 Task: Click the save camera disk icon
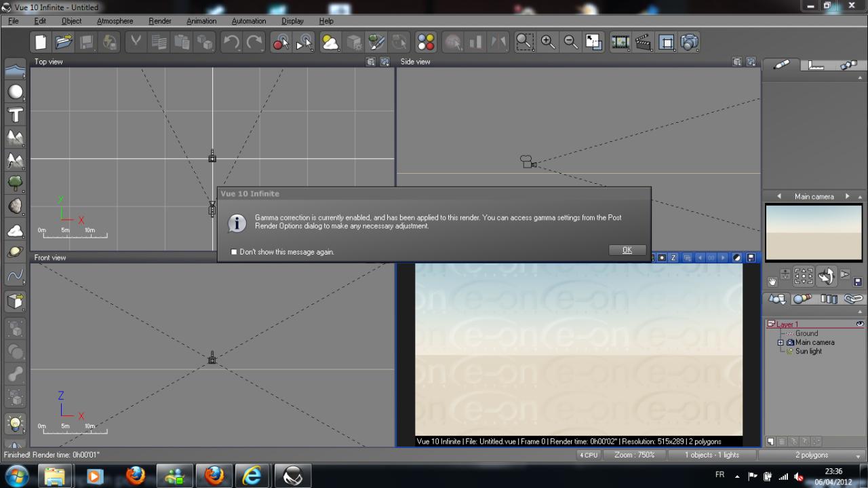coord(857,282)
